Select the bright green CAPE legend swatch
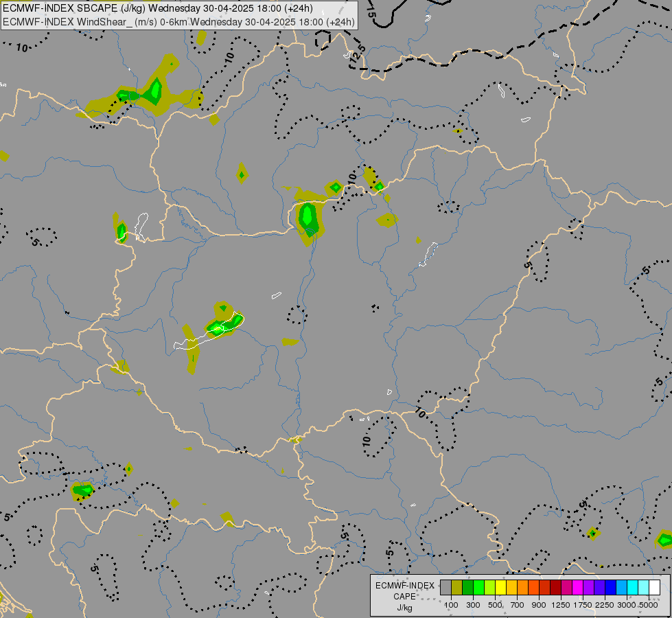This screenshot has height=618, width=672. 478,588
